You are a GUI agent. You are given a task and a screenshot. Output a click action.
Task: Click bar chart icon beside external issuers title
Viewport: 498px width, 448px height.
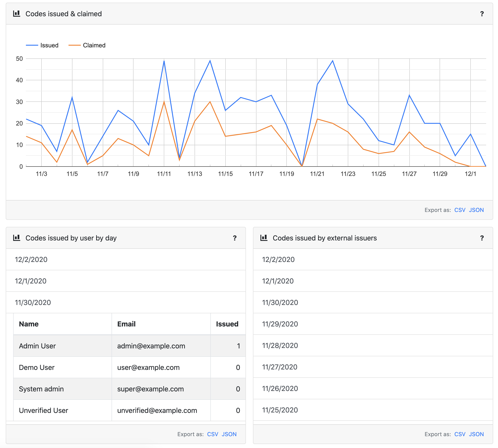tap(264, 238)
